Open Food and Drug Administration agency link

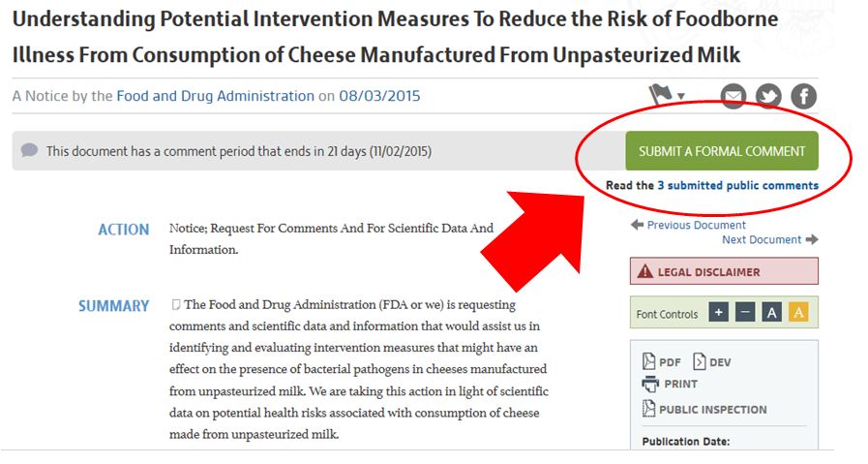pyautogui.click(x=216, y=96)
